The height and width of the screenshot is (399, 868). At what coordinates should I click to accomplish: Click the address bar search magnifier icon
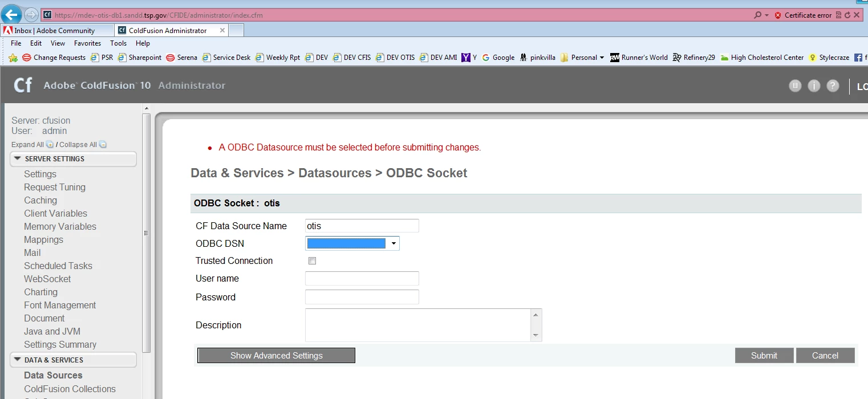(757, 15)
